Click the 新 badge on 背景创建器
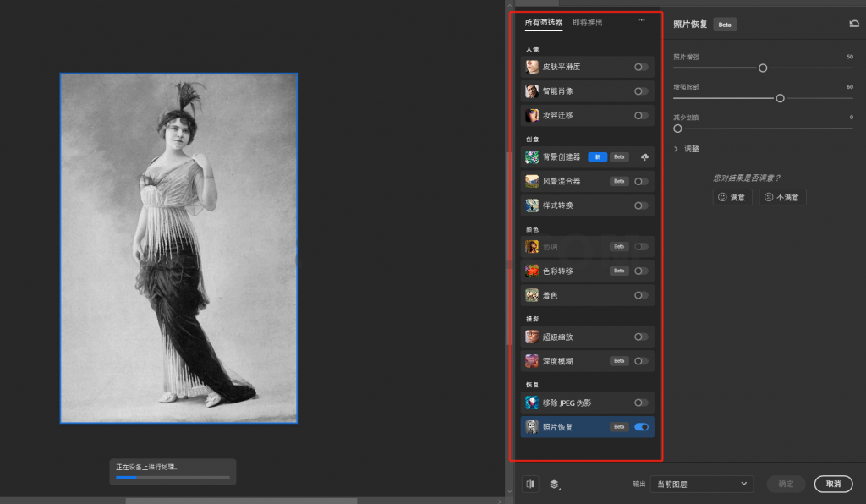The width and height of the screenshot is (866, 504). [x=598, y=157]
